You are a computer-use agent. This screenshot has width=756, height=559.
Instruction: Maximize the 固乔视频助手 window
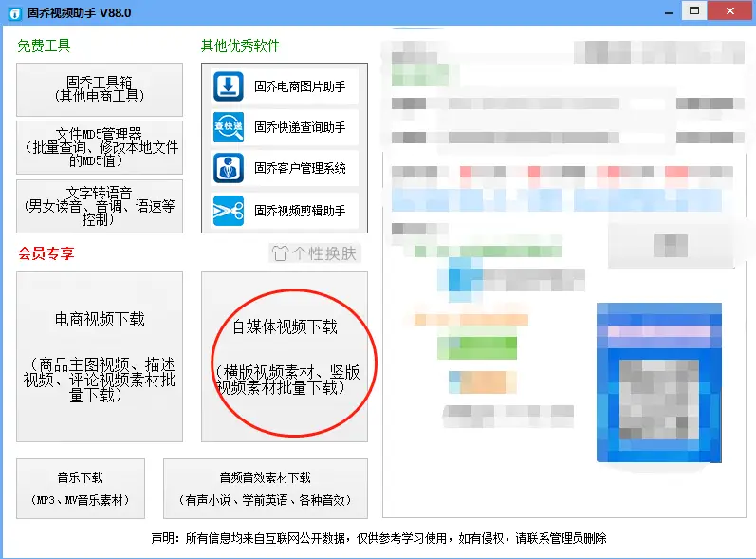694,10
